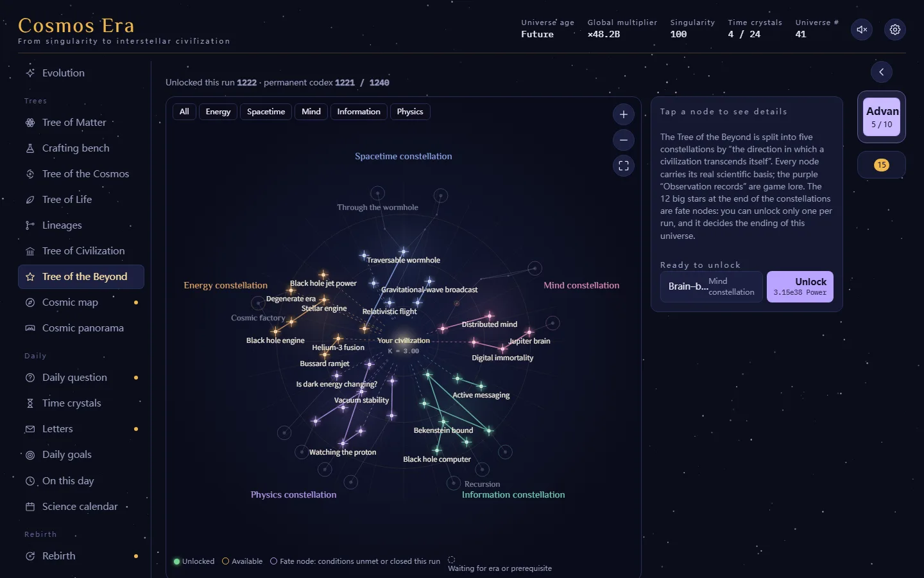The width and height of the screenshot is (924, 578).
Task: Toggle the sound mute speaker icon
Action: point(862,30)
